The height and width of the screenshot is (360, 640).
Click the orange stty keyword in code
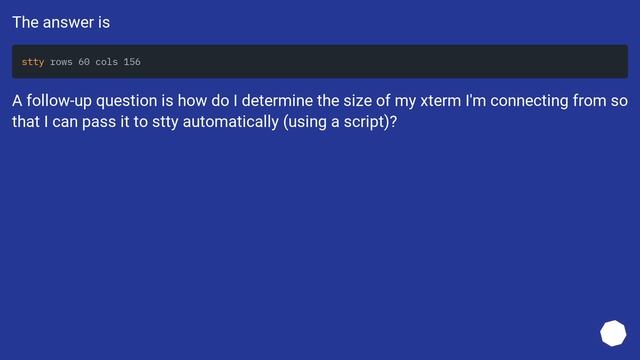coord(33,62)
